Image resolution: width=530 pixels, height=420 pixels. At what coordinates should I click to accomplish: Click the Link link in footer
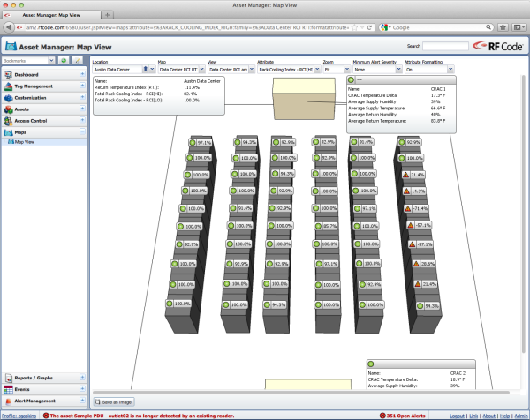(x=473, y=416)
